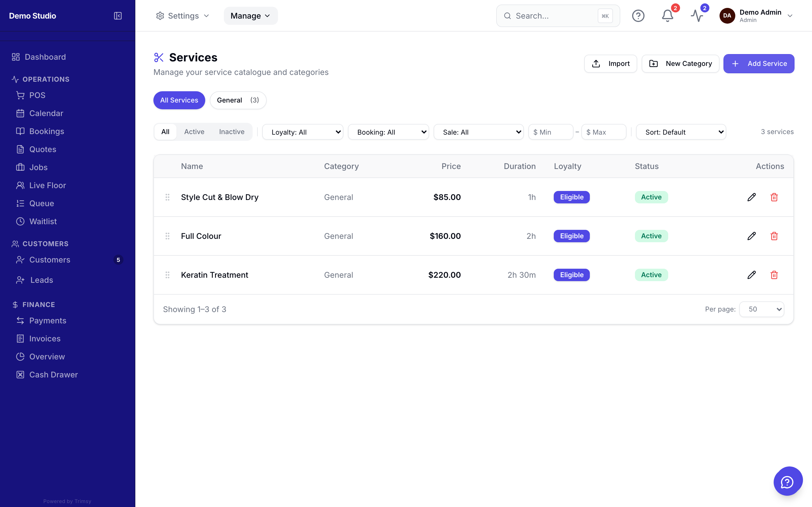The height and width of the screenshot is (507, 812).
Task: Delete the Style Cut & Blow Dry service
Action: tap(774, 197)
